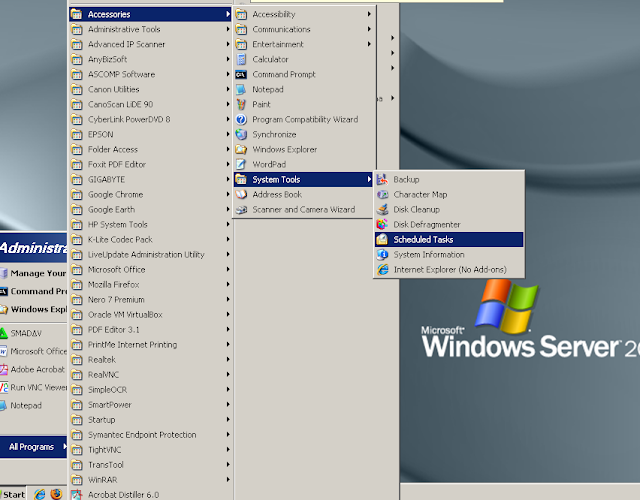Expand the WinRAR submenu arrow
640x500 pixels.
click(x=228, y=480)
